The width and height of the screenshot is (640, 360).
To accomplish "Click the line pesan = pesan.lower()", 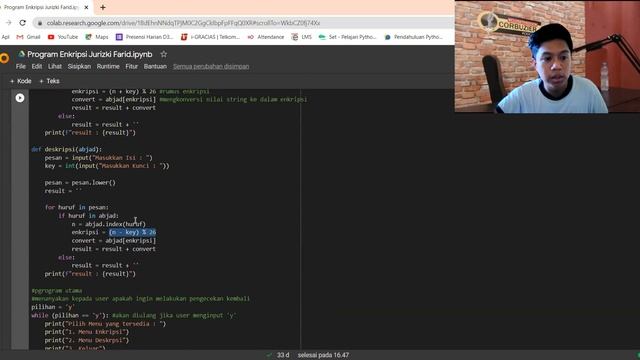I will (x=80, y=182).
